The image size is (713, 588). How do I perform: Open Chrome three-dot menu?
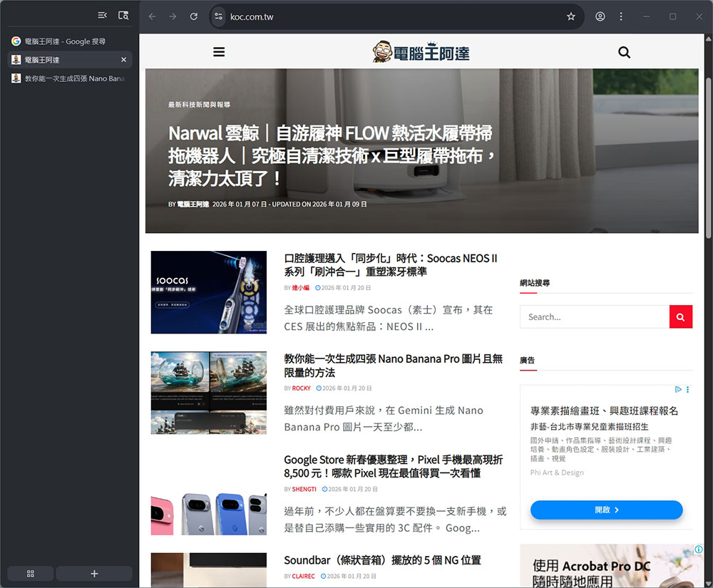pos(621,17)
